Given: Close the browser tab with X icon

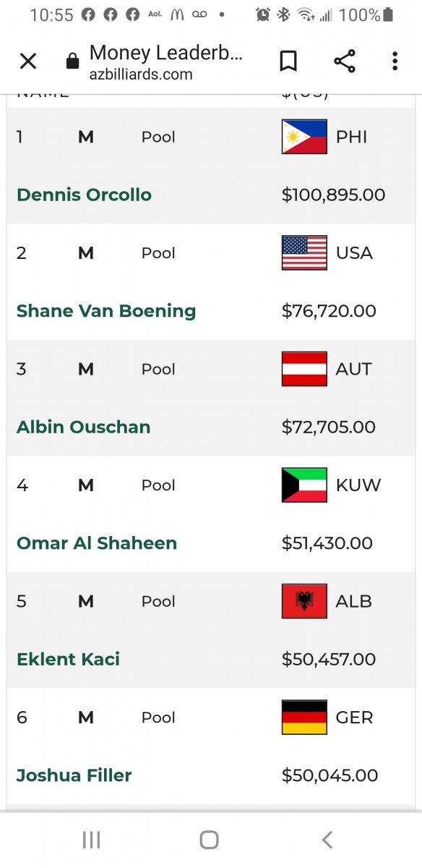Looking at the screenshot, I should pyautogui.click(x=28, y=61).
